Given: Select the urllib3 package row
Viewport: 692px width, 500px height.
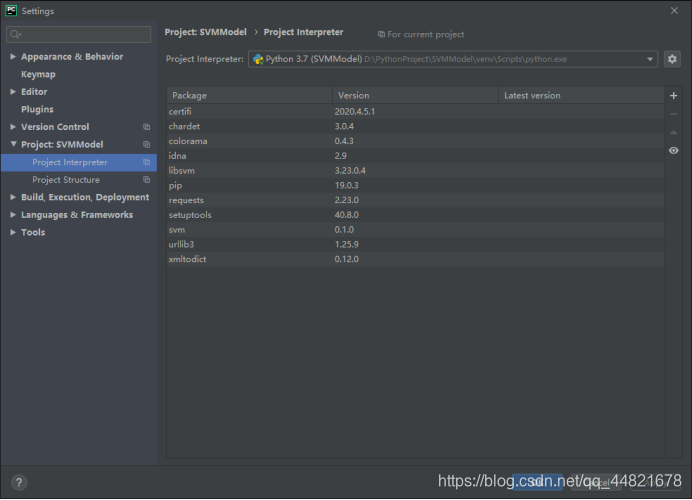Looking at the screenshot, I should point(415,244).
